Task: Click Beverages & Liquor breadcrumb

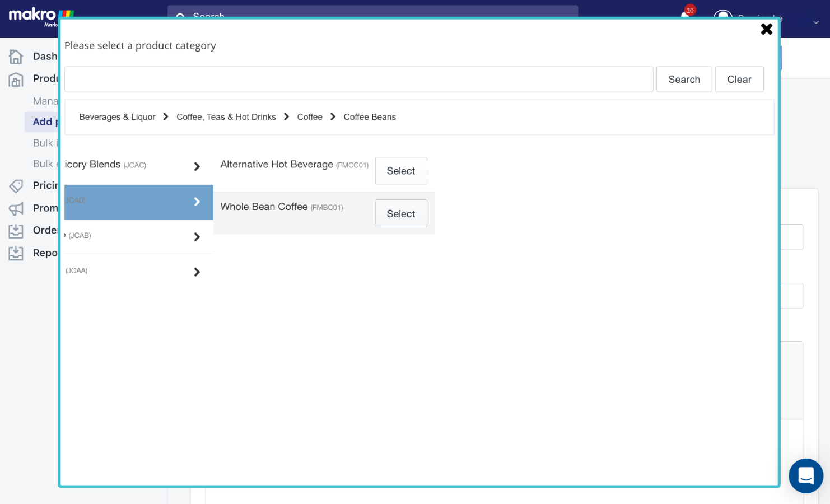Action: [117, 117]
